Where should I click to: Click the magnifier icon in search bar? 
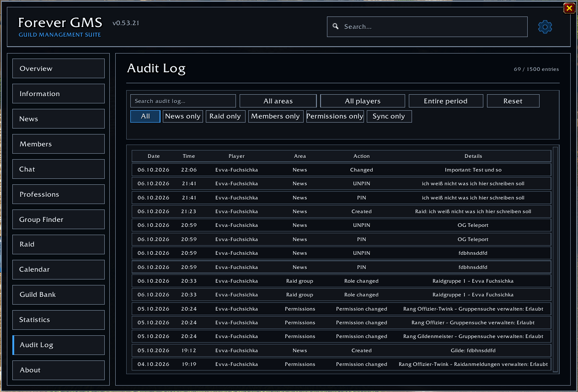[x=336, y=27]
